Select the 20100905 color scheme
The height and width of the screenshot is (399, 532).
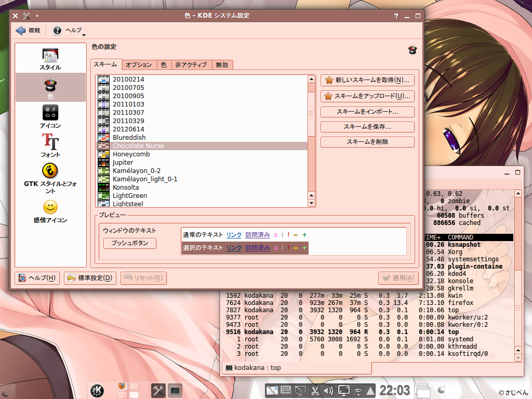(202, 96)
